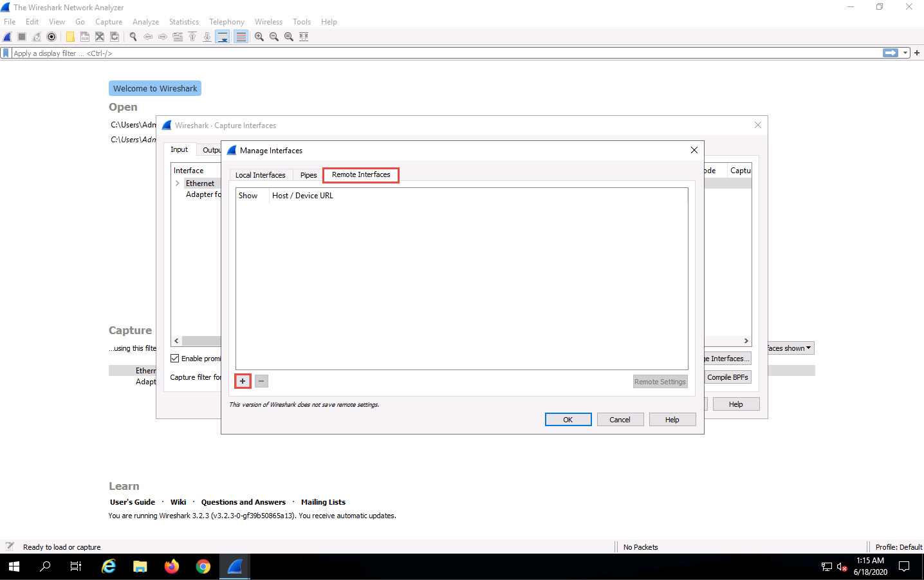Toggle auto-scroll during live capture icon
924x580 pixels.
click(222, 37)
